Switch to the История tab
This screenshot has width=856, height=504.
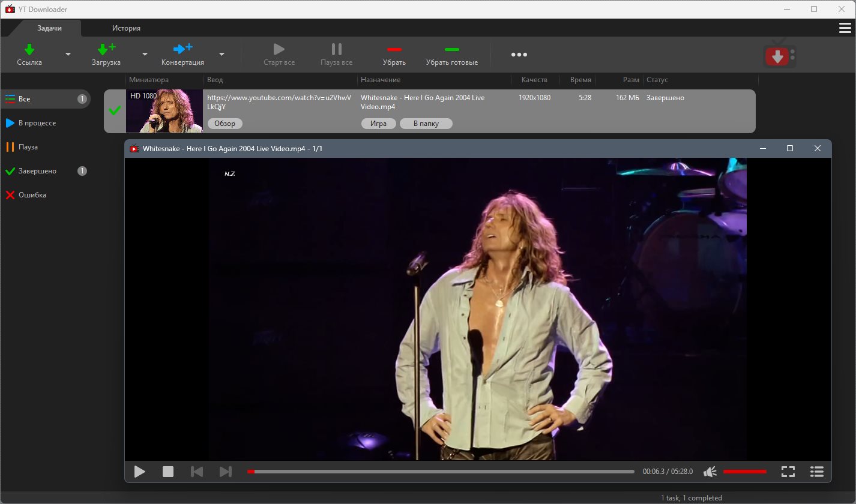click(x=126, y=28)
